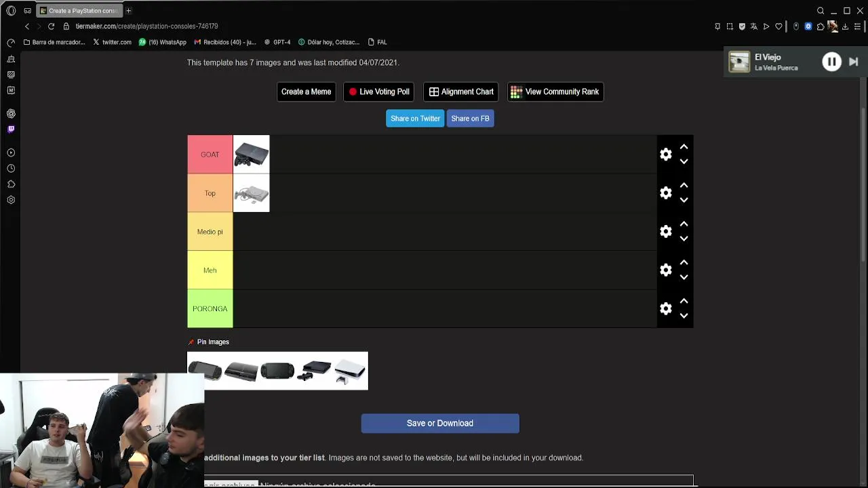Screen dimensions: 868x488
Task: Click the Create a Meme button
Action: tap(307, 91)
